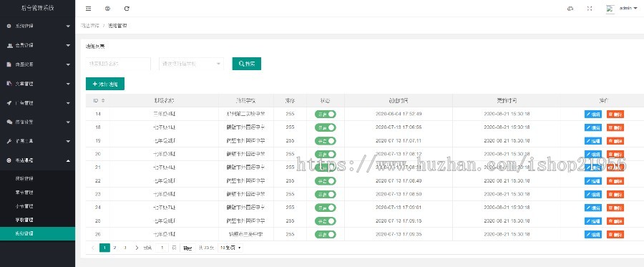This screenshot has width=644, height=267.
Task: Go to page 2 in pagination
Action: point(114,248)
